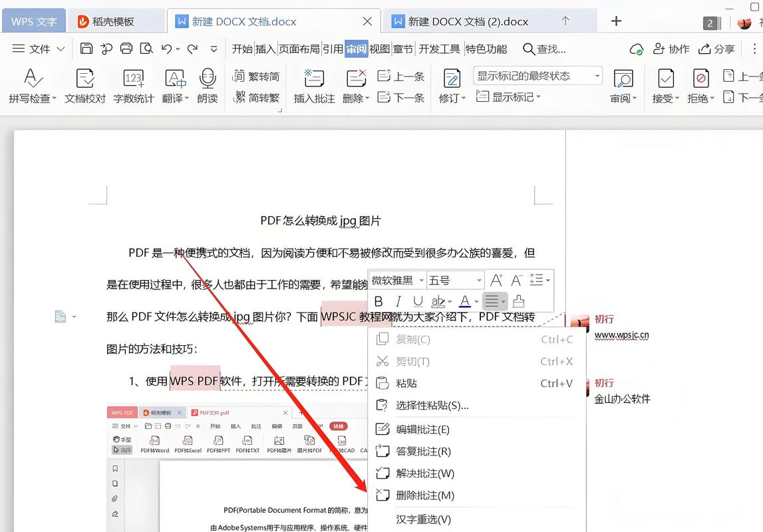Click the format painter brush icon
The width and height of the screenshot is (763, 532).
tap(519, 301)
